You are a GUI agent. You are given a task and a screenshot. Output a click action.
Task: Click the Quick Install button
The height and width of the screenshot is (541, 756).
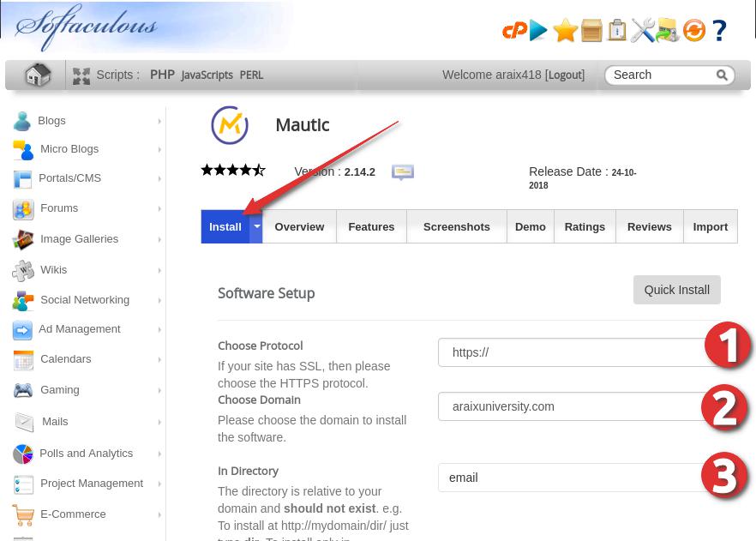pos(677,290)
